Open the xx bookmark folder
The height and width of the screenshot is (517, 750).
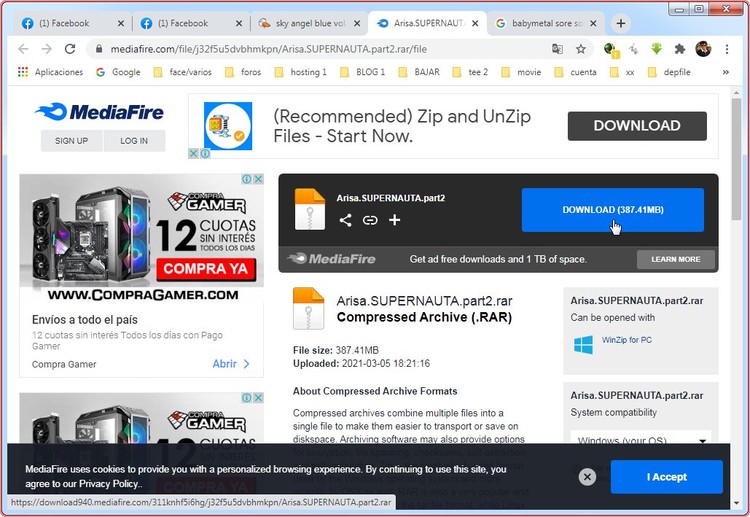pos(622,72)
